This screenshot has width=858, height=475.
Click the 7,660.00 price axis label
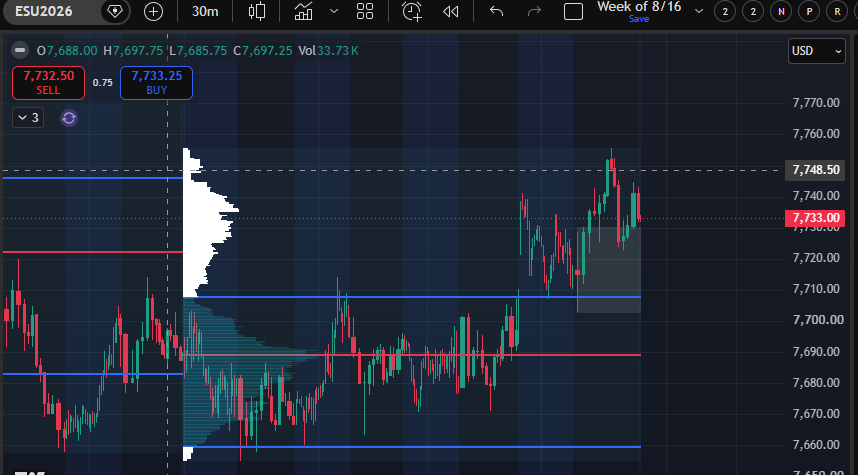coord(816,444)
